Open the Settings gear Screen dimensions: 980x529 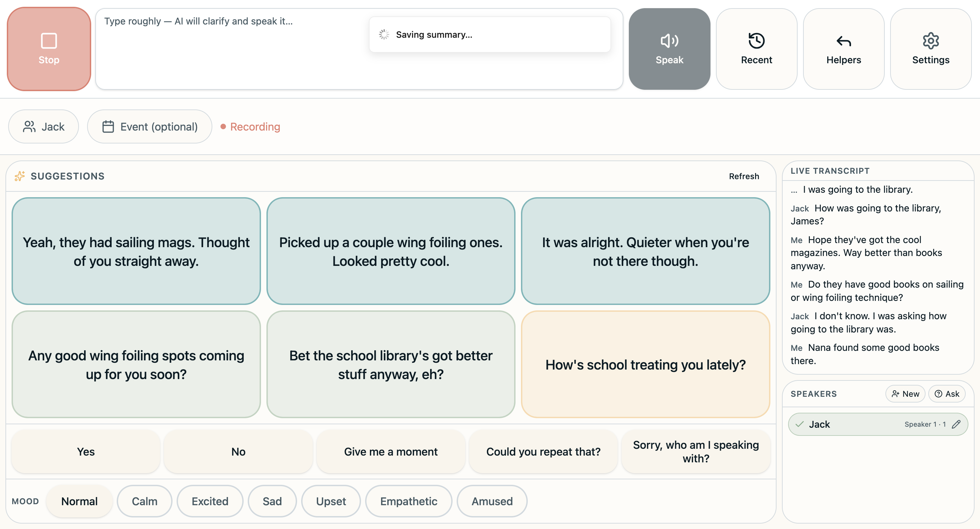931,49
